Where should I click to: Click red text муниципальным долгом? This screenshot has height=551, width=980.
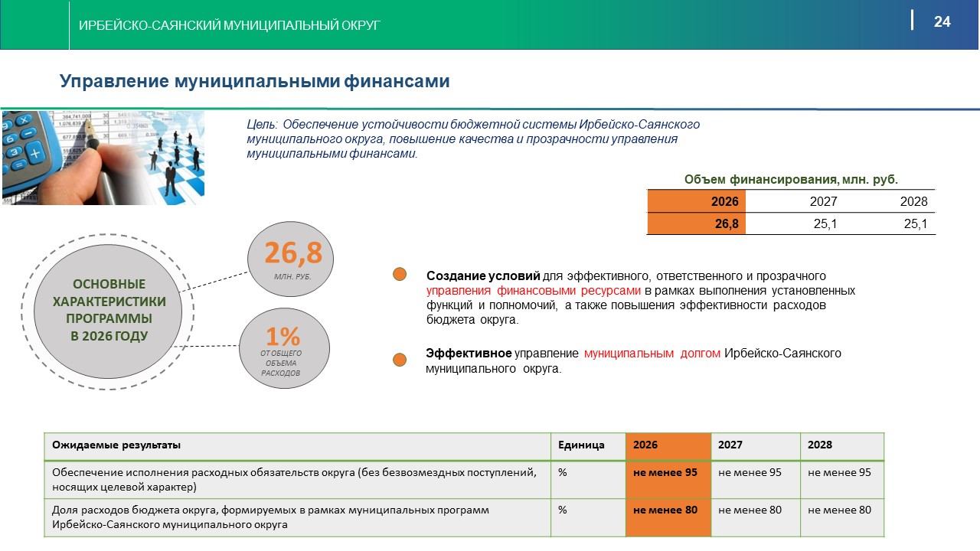coord(652,354)
